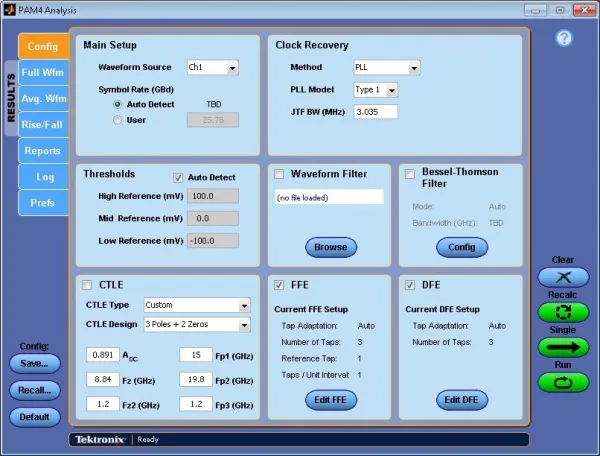Click the Browse button for waveform filter
The image size is (600, 456).
click(331, 247)
